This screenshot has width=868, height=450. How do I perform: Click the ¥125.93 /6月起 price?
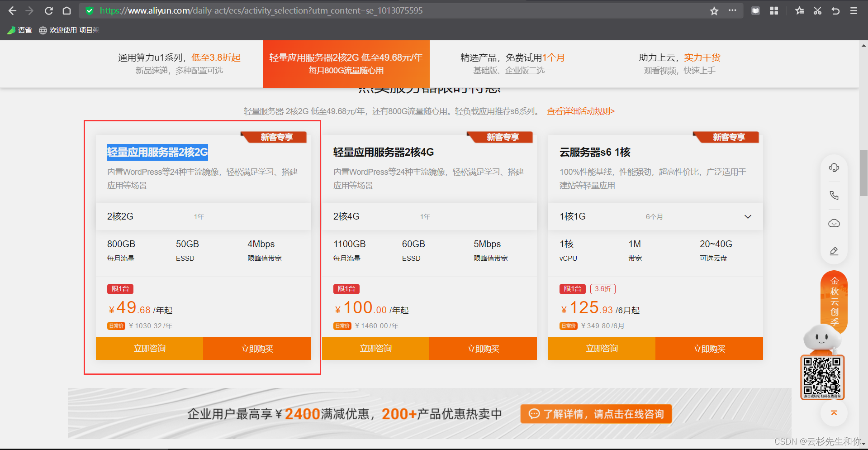click(600, 308)
